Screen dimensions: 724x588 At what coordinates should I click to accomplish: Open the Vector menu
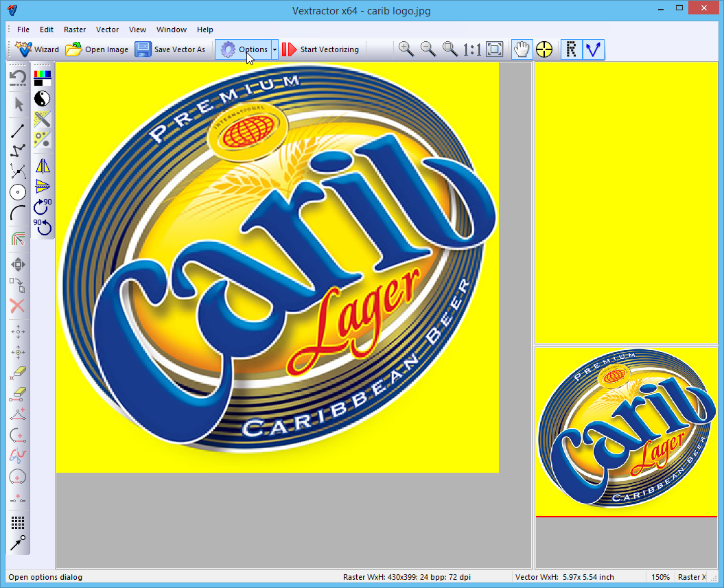[x=107, y=30]
